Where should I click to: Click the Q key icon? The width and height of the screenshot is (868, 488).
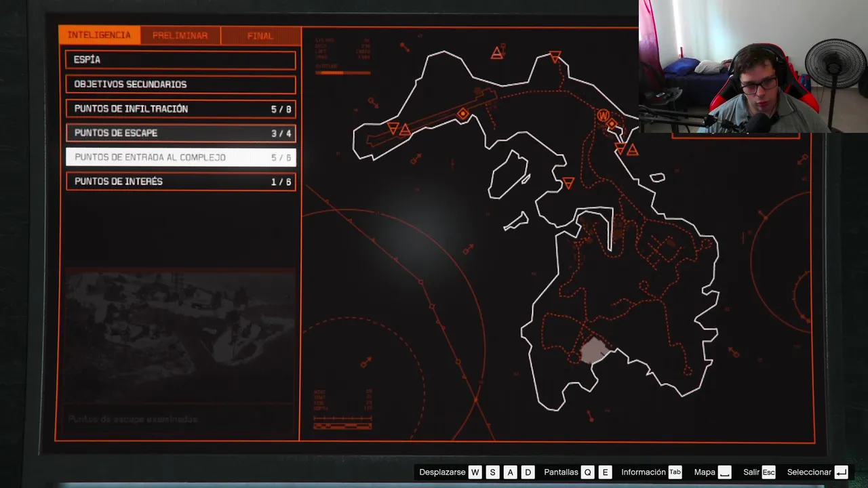[x=587, y=472]
